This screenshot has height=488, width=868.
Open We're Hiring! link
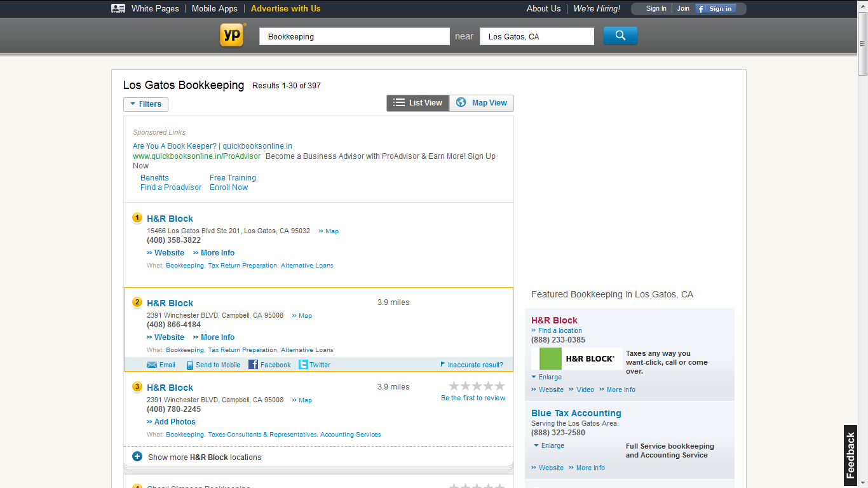(597, 9)
